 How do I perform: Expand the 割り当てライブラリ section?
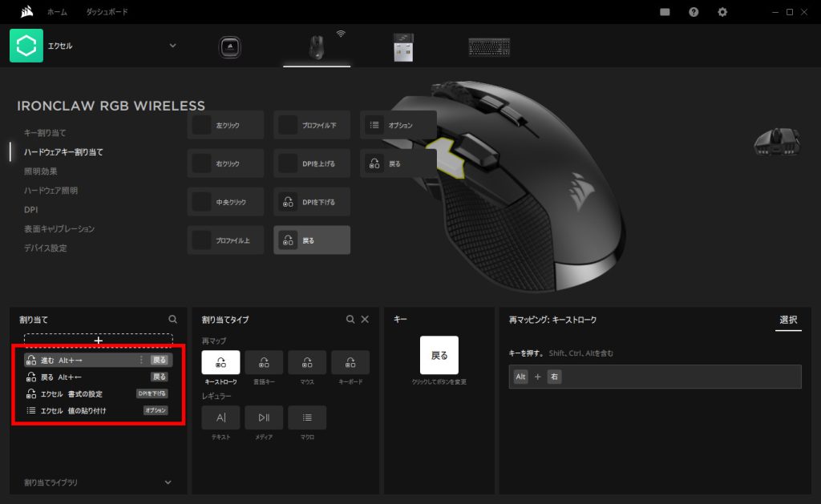[x=98, y=482]
